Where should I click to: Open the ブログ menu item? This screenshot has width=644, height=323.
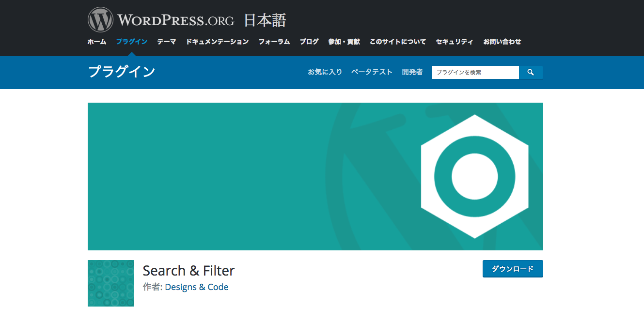309,42
